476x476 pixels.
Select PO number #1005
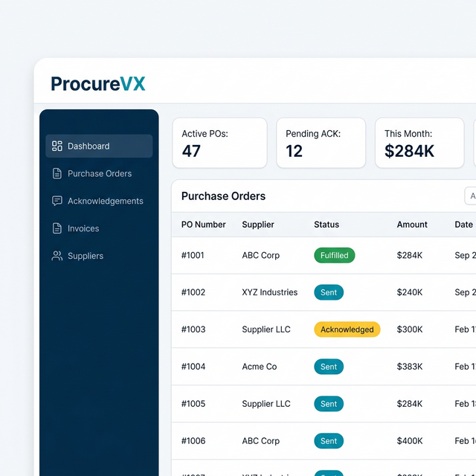click(x=193, y=404)
